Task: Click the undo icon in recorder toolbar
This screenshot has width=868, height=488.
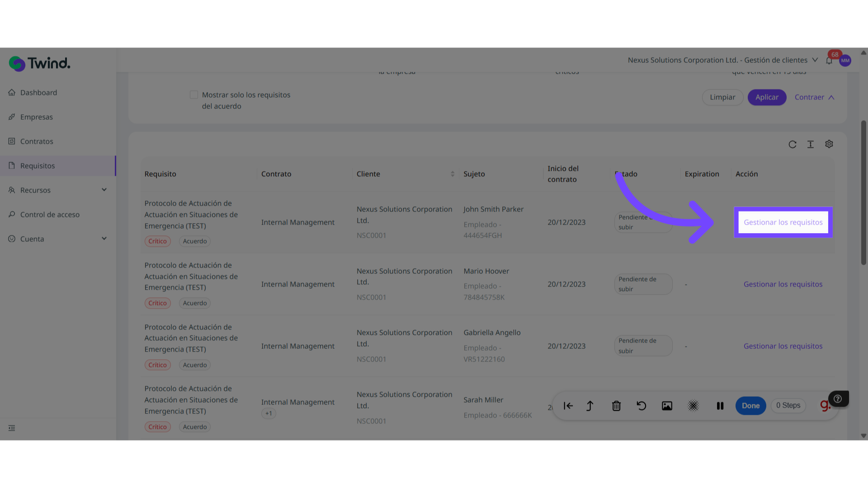Action: [x=641, y=406]
